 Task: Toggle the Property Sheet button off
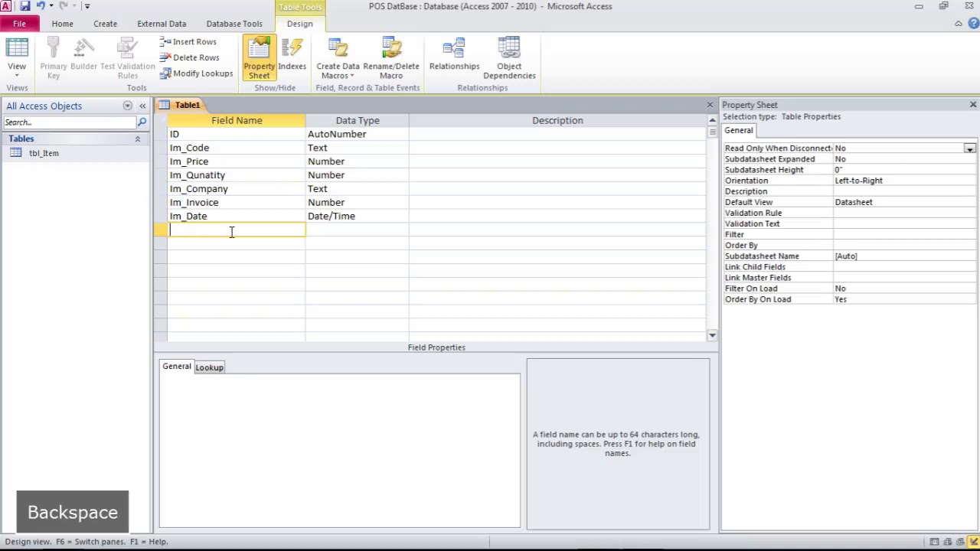[x=259, y=58]
